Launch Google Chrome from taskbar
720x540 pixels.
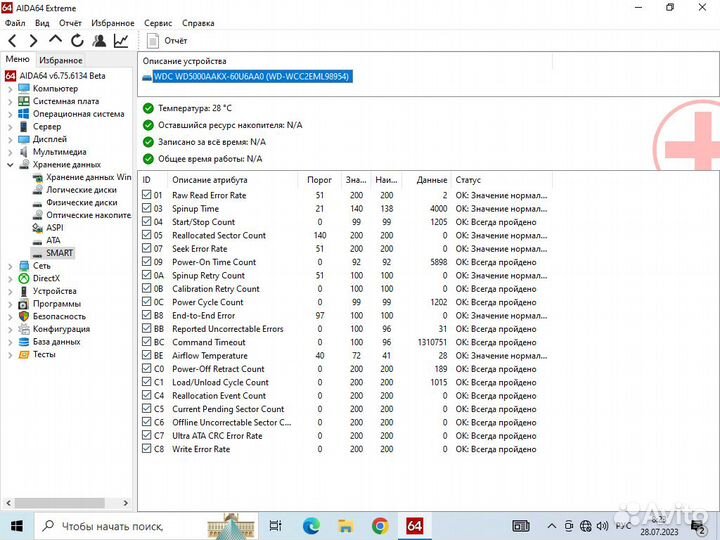point(379,525)
